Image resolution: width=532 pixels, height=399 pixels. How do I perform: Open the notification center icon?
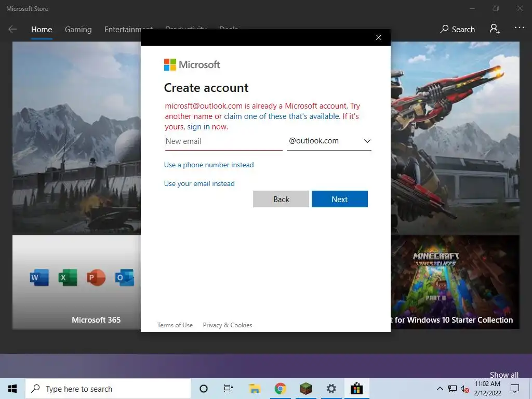515,389
